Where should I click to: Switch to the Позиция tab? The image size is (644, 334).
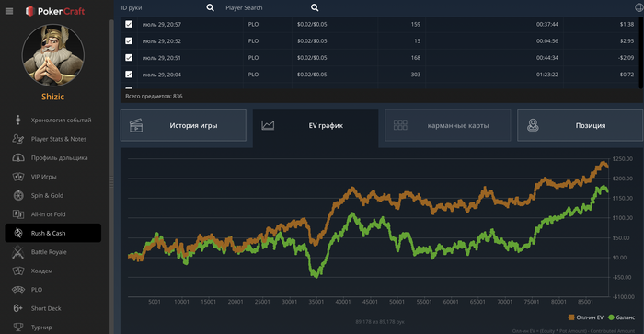[580, 125]
